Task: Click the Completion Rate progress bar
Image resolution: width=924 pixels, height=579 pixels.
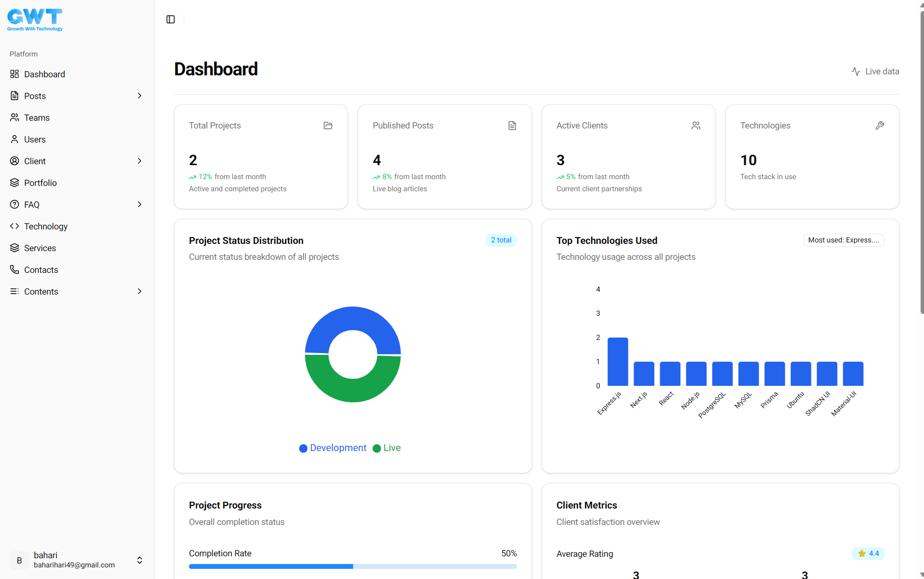Action: [x=352, y=566]
